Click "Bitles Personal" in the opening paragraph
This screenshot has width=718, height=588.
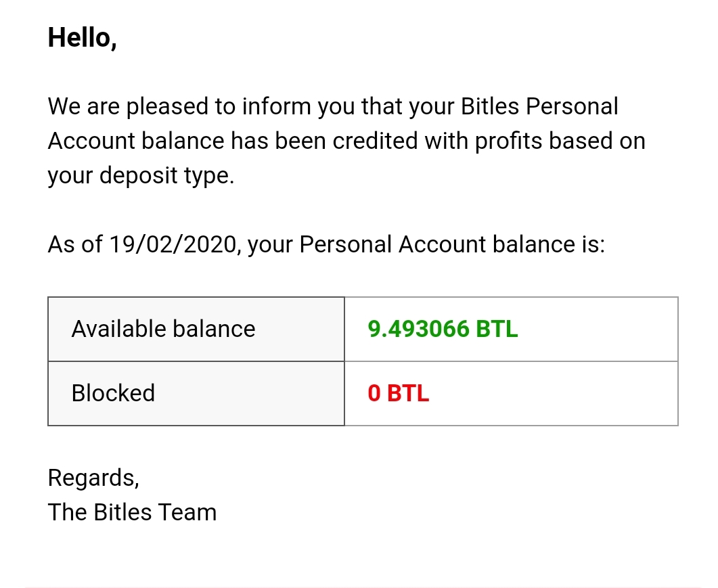539,106
